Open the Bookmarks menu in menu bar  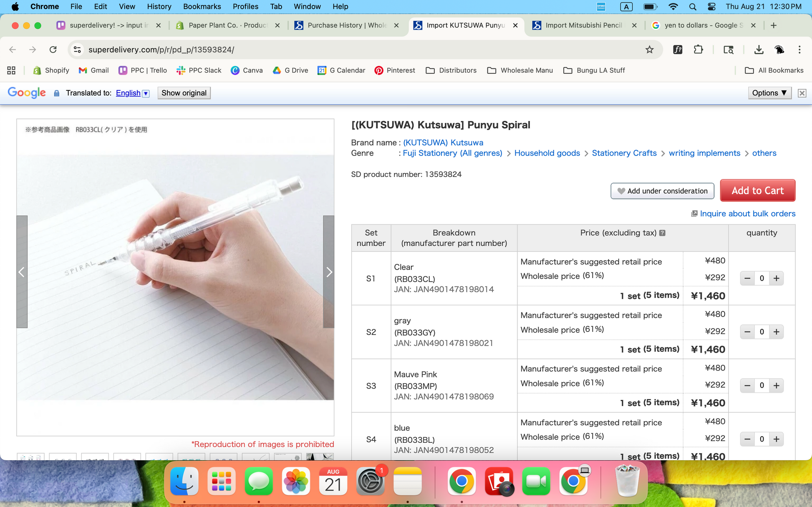point(202,7)
